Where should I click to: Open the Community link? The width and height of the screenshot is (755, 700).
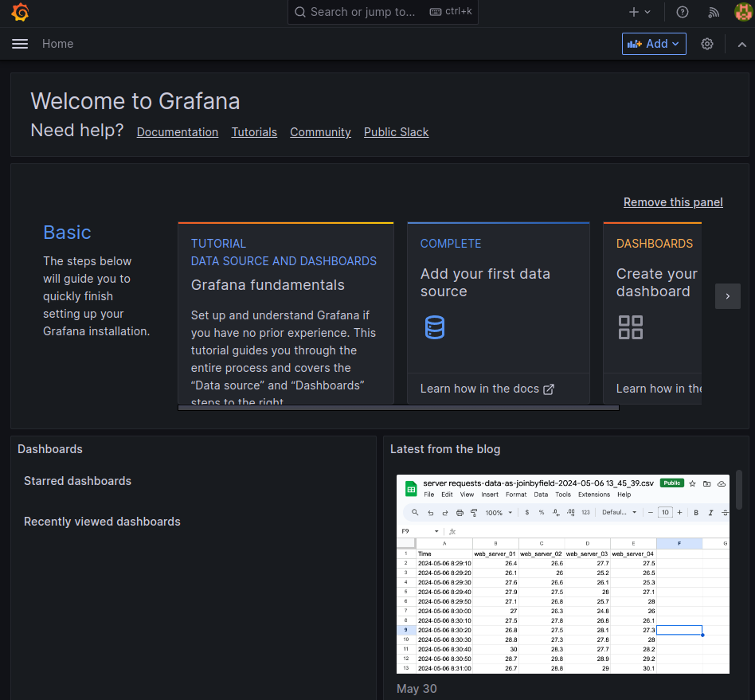pyautogui.click(x=320, y=132)
